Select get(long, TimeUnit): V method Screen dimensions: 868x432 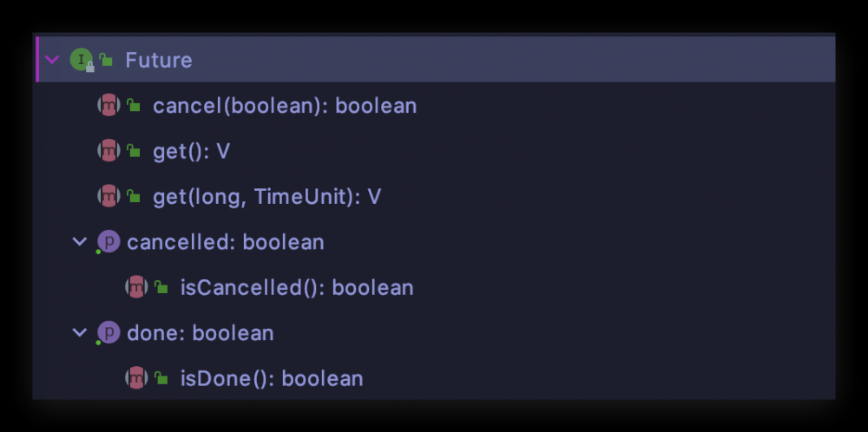266,197
